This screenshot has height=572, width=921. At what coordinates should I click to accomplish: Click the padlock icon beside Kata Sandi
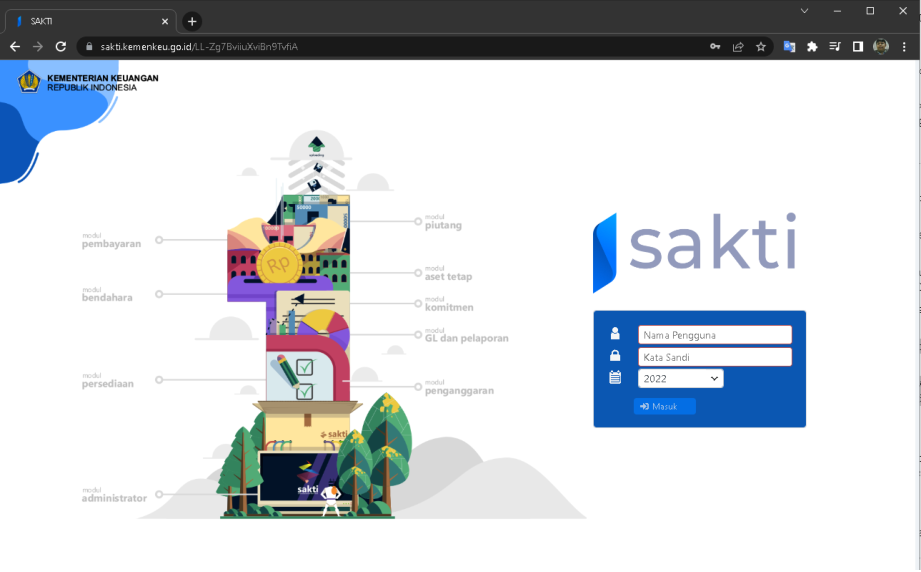pyautogui.click(x=615, y=356)
